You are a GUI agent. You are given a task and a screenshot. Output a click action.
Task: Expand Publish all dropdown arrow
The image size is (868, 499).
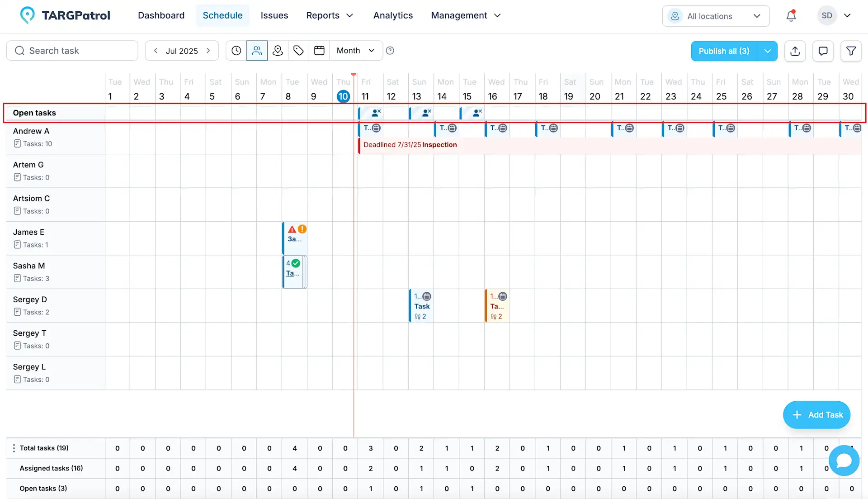767,51
